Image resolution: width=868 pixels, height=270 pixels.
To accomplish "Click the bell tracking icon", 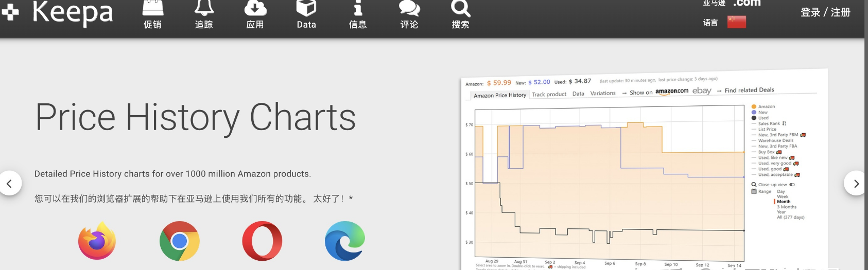I will 204,7.
